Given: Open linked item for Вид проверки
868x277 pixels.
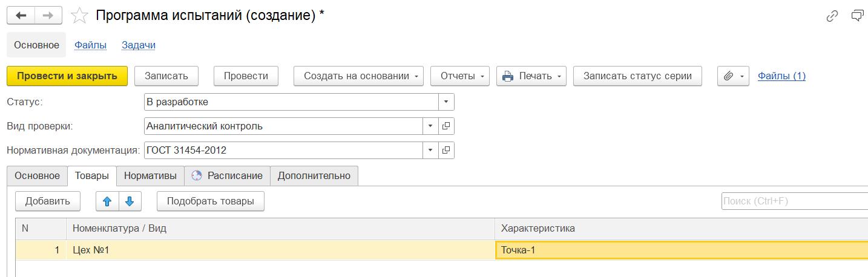Looking at the screenshot, I should [x=446, y=126].
